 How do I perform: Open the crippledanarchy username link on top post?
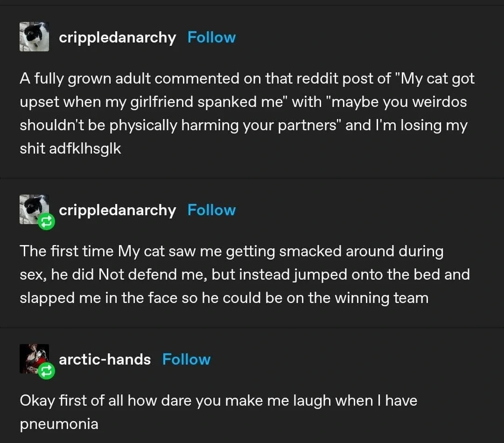point(118,37)
